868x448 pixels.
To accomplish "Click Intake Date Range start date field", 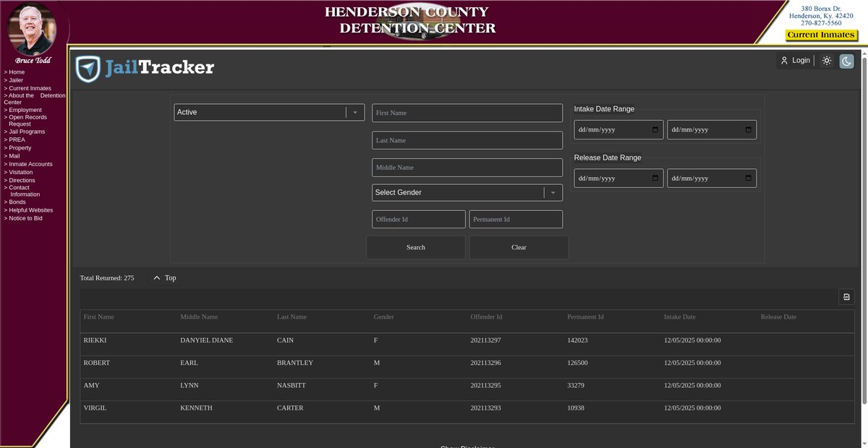I will [618, 130].
